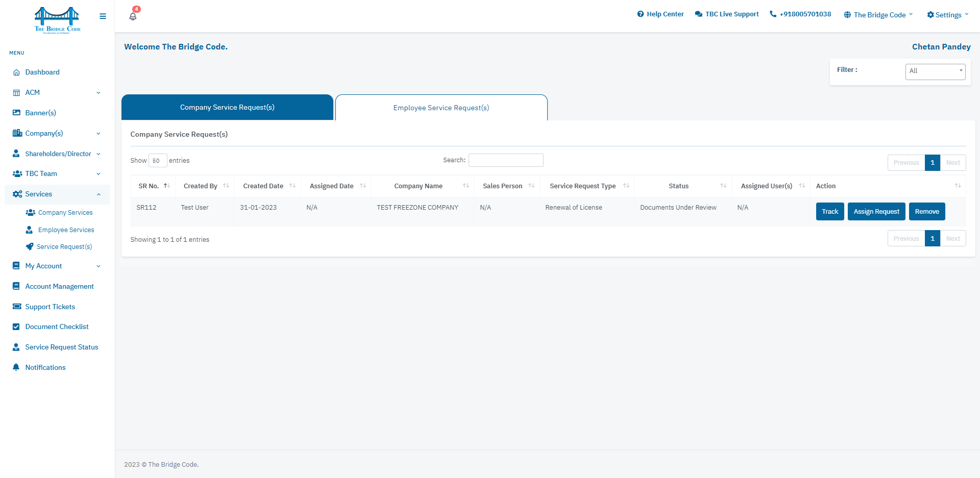Click the Shareholders/Director person icon
Screen dimensions: 980x478
tap(16, 154)
